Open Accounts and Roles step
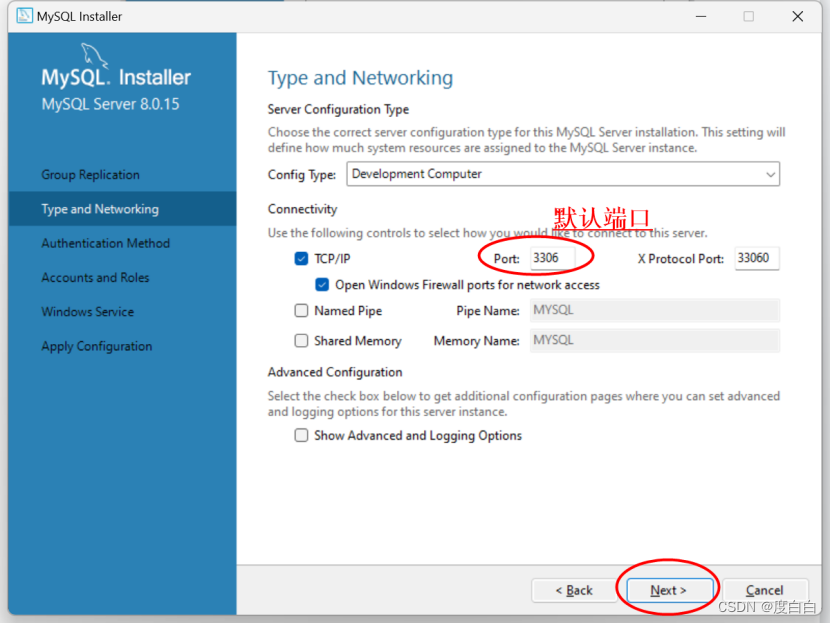The height and width of the screenshot is (623, 831). 95,278
